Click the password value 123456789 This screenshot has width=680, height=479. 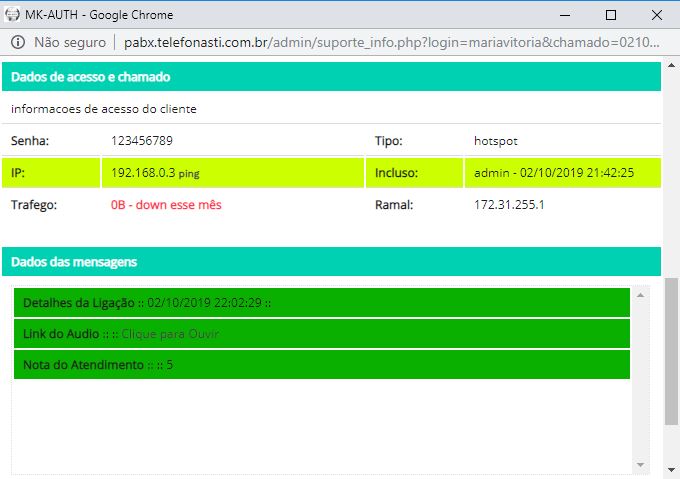(142, 140)
